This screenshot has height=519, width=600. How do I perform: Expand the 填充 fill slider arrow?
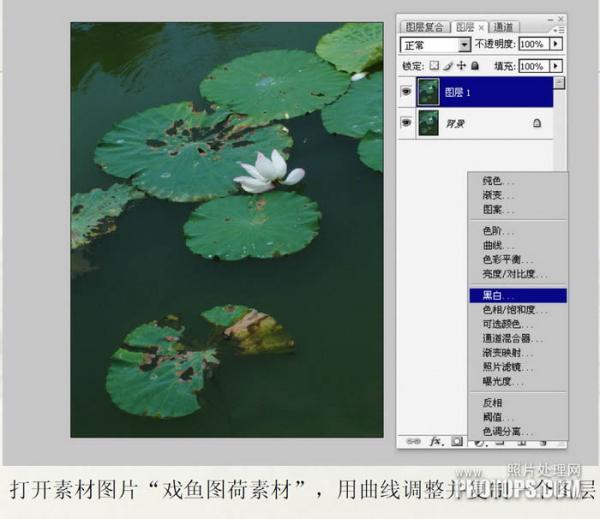tap(556, 66)
